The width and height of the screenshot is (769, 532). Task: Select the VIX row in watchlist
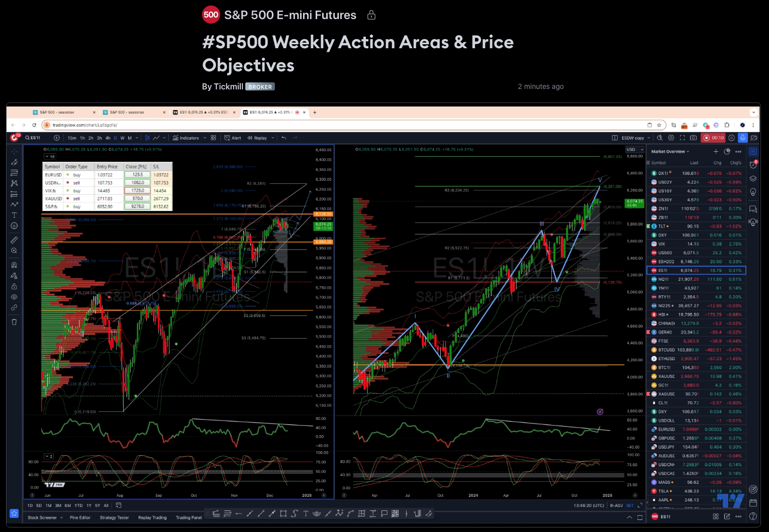tap(696, 244)
